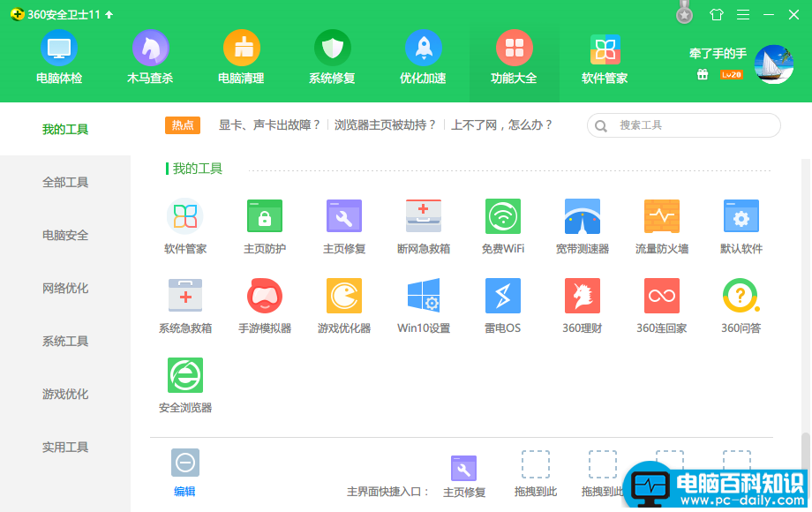
Task: Open 主页防护 lock tool
Action: (265, 226)
